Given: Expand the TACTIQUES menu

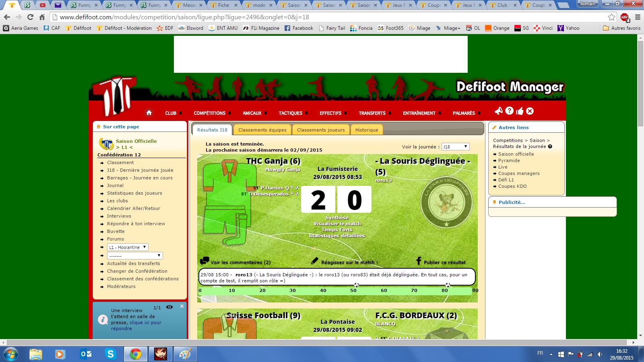Looking at the screenshot, I should [x=293, y=113].
